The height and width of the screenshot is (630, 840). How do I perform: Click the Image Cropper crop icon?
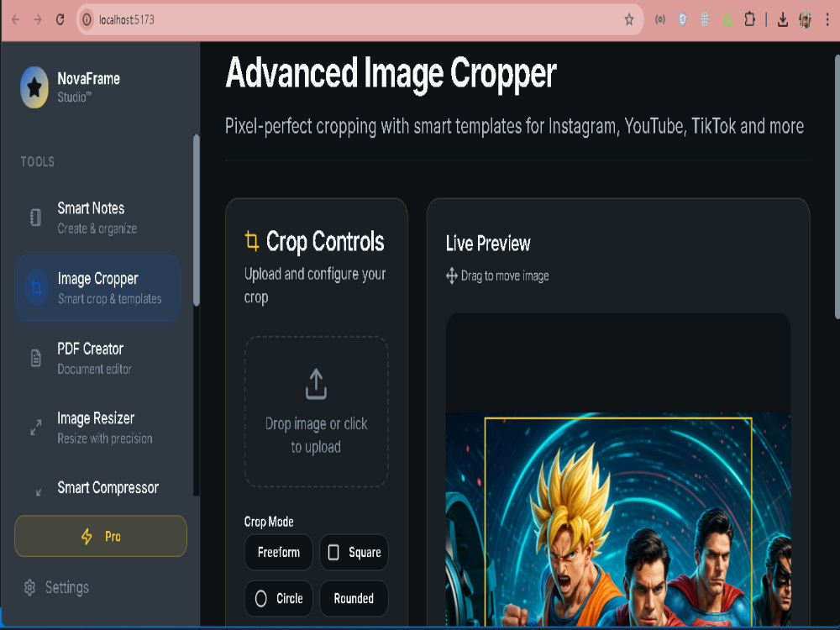click(x=36, y=288)
